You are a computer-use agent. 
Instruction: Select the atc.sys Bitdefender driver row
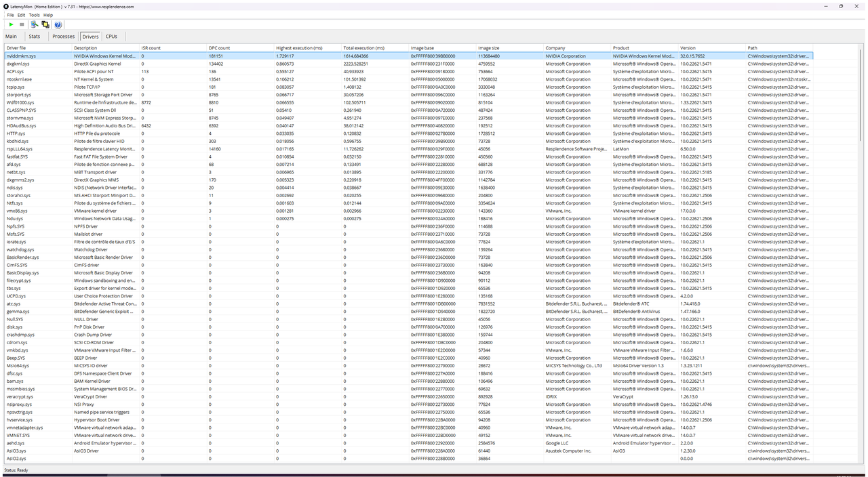pos(408,304)
